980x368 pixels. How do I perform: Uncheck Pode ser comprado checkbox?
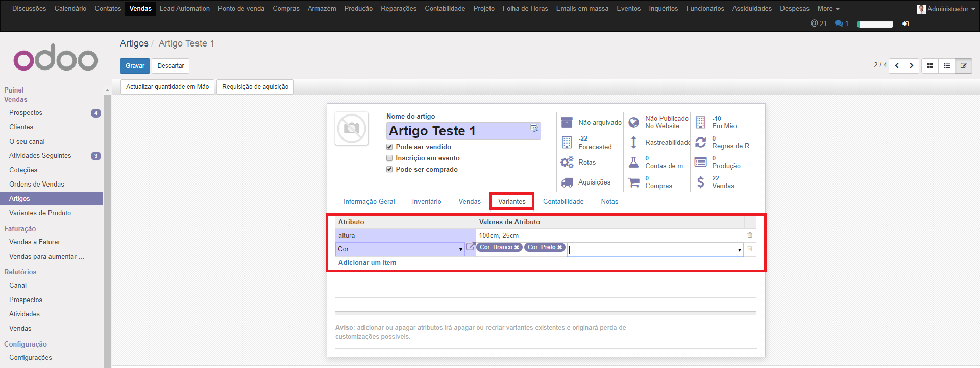389,170
